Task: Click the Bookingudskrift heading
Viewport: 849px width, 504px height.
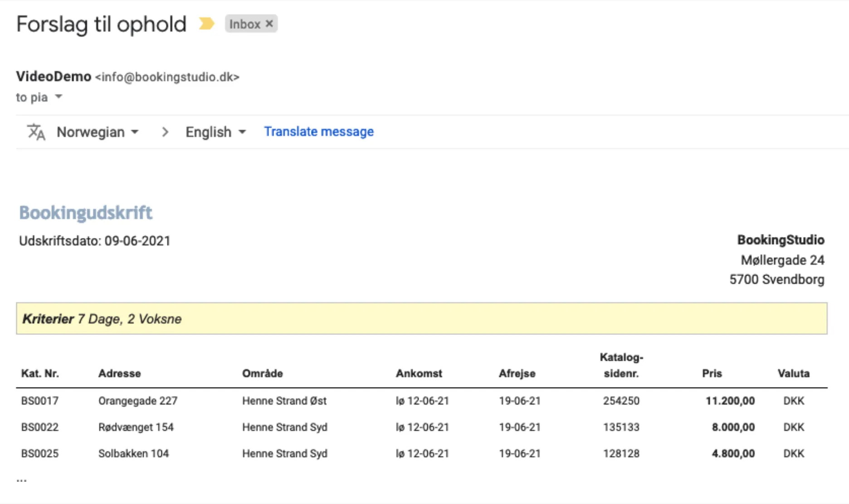Action: tap(85, 213)
